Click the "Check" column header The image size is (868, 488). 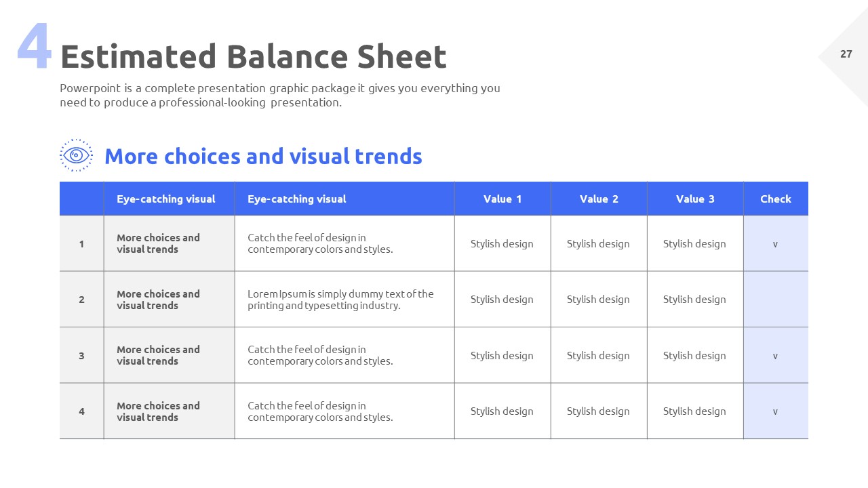(775, 199)
